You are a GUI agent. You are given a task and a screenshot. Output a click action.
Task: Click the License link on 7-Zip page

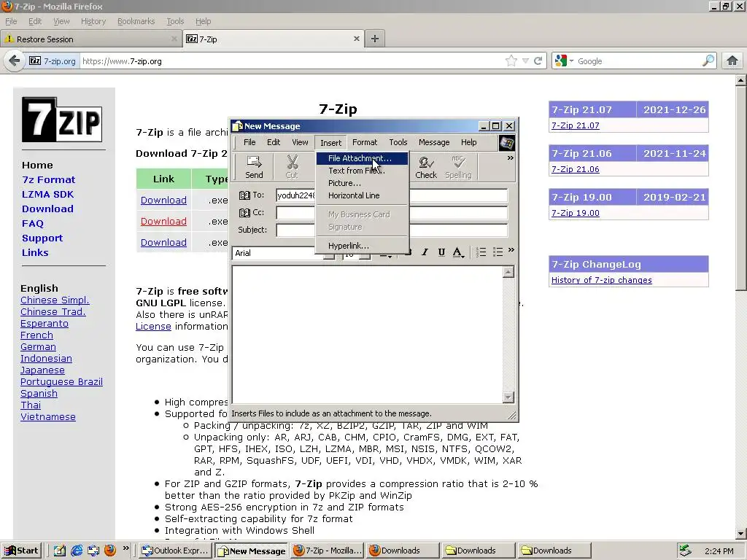click(x=153, y=326)
